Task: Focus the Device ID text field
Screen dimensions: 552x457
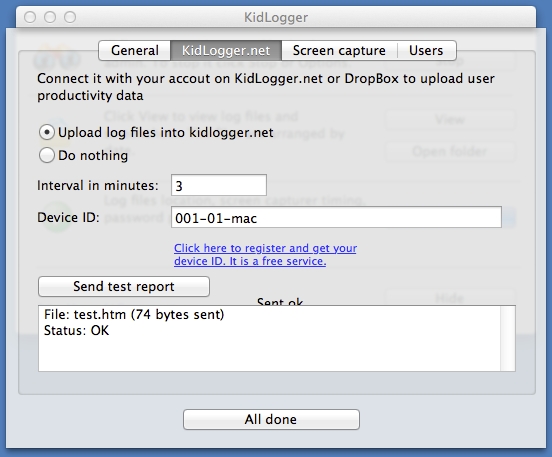Action: click(x=336, y=217)
